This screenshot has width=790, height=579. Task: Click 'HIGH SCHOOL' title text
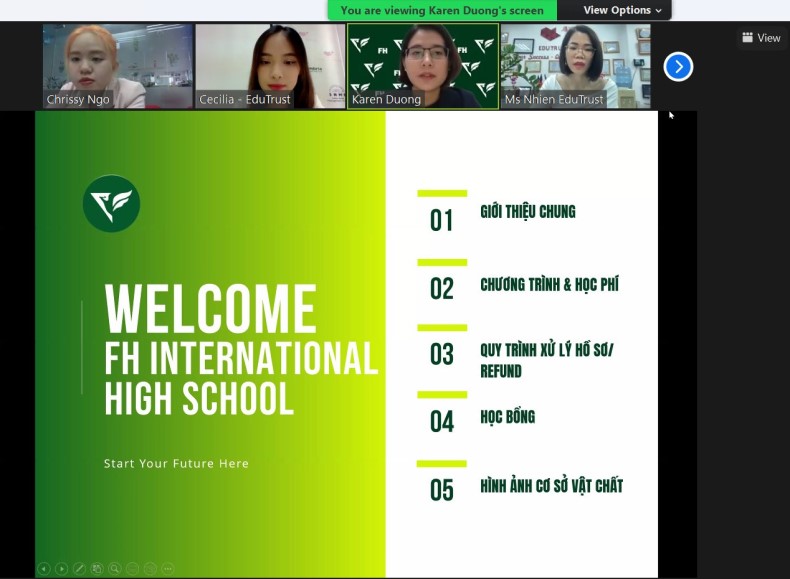(199, 398)
